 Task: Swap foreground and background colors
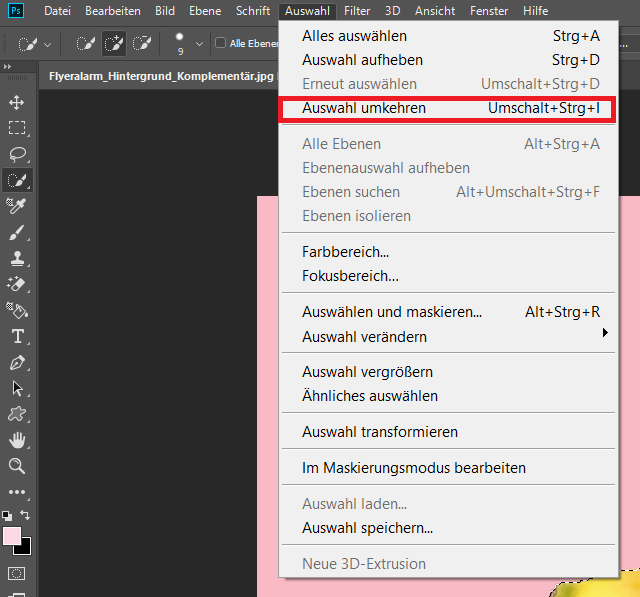pyautogui.click(x=26, y=515)
